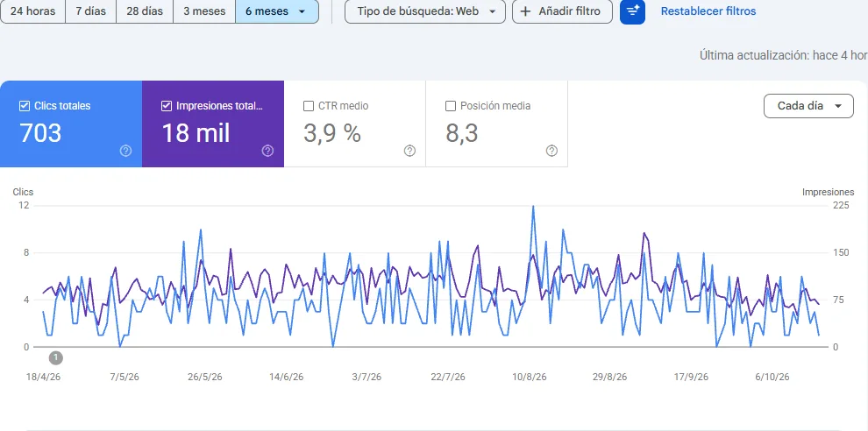The height and width of the screenshot is (431, 868).
Task: Click the annotation marker labeled 1 on chart
Action: (55, 357)
